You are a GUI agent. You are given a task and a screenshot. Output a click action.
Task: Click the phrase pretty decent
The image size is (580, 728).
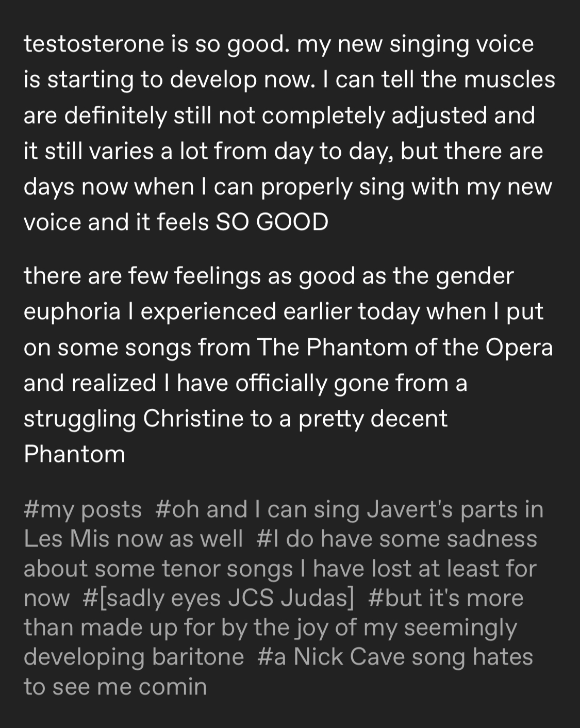tap(373, 419)
